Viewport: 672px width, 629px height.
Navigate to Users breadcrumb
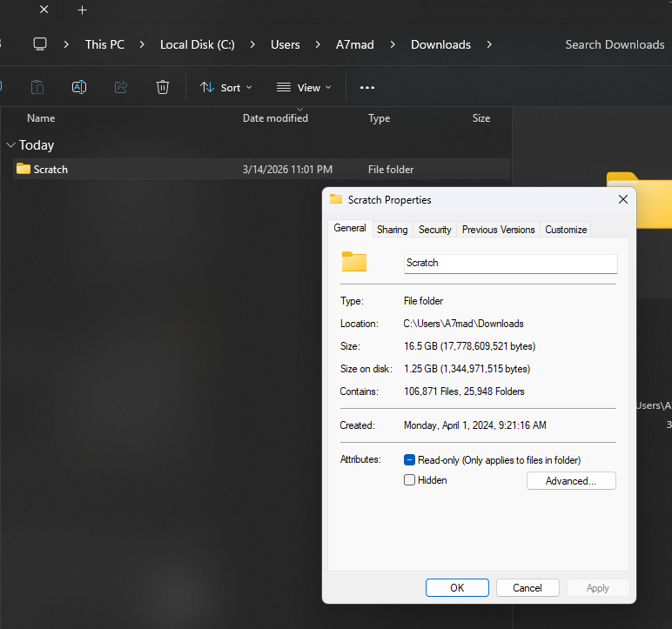(x=285, y=44)
